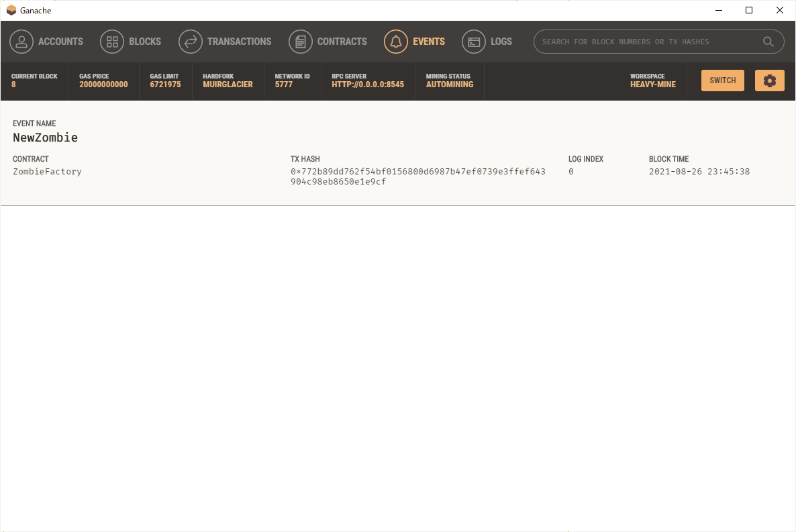Screen dimensions: 796x532
Task: Click network ID value 5777
Action: point(284,85)
